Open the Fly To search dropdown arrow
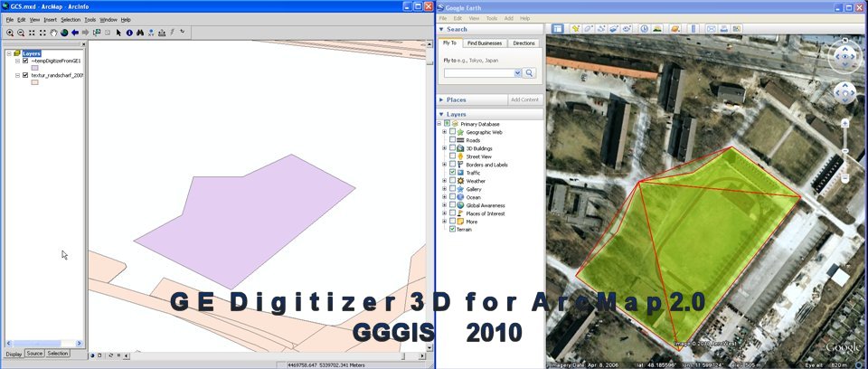 click(x=517, y=72)
